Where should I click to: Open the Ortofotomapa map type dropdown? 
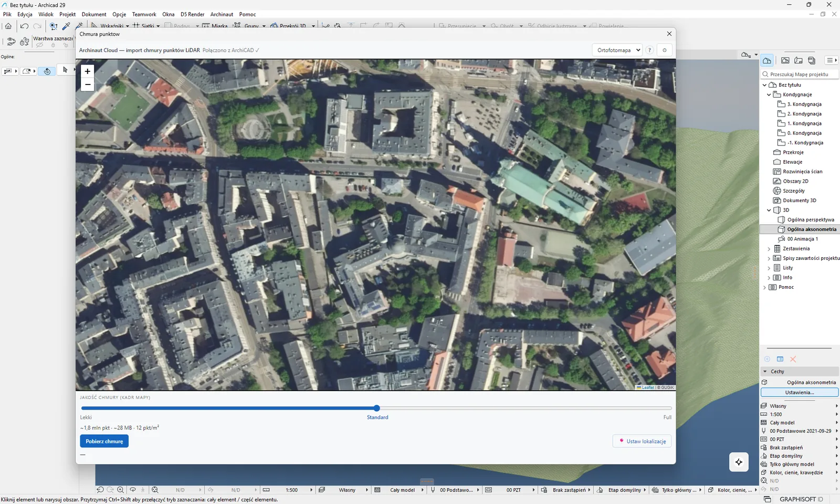(618, 50)
